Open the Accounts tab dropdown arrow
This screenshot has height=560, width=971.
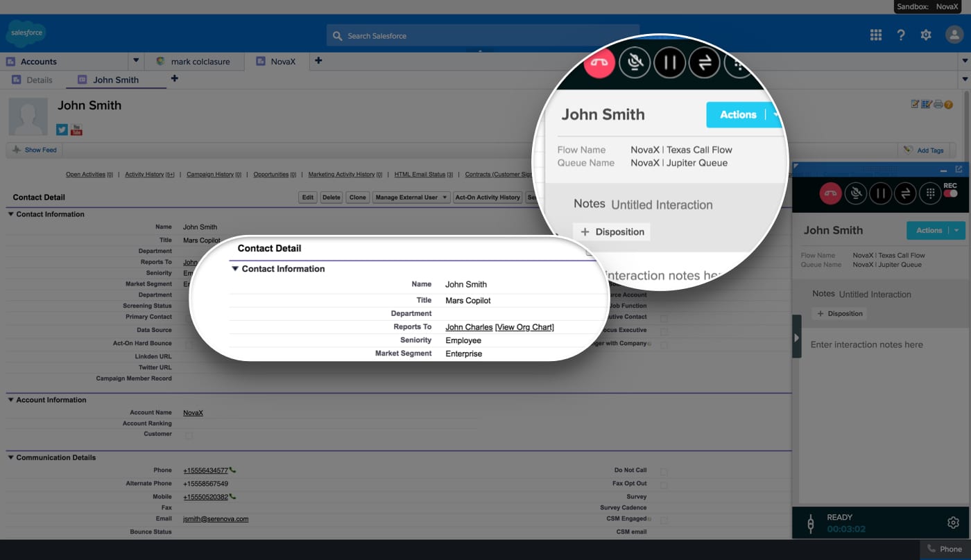(136, 61)
